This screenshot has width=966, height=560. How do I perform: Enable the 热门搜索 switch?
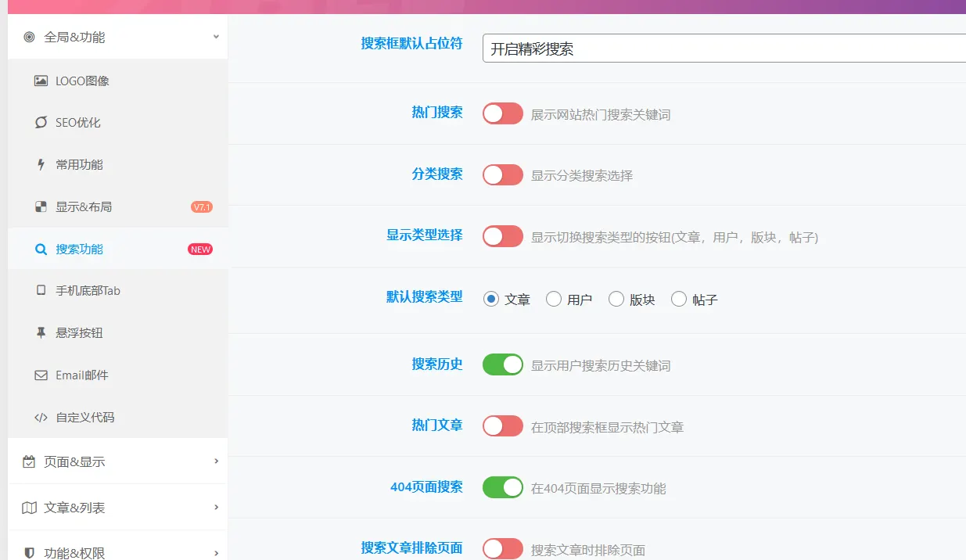click(502, 113)
